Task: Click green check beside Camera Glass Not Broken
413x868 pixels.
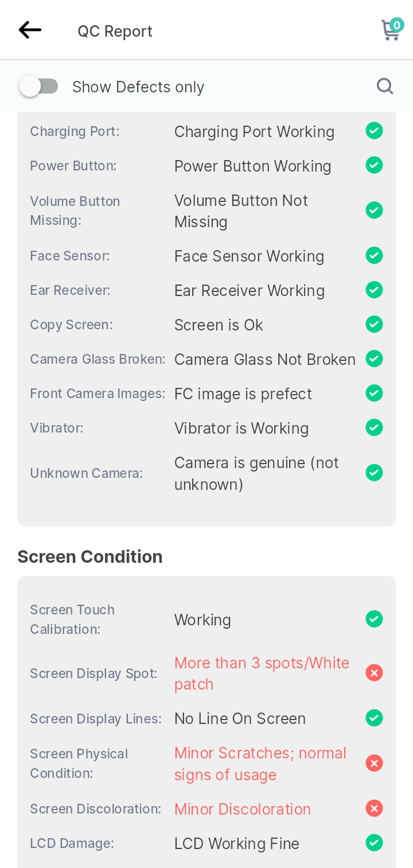Action: click(x=374, y=359)
